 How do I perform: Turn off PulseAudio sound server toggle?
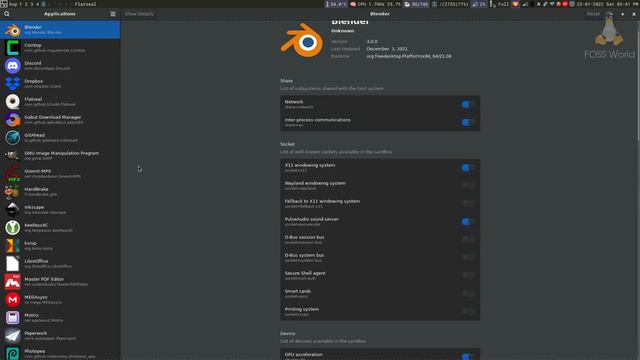tap(467, 222)
